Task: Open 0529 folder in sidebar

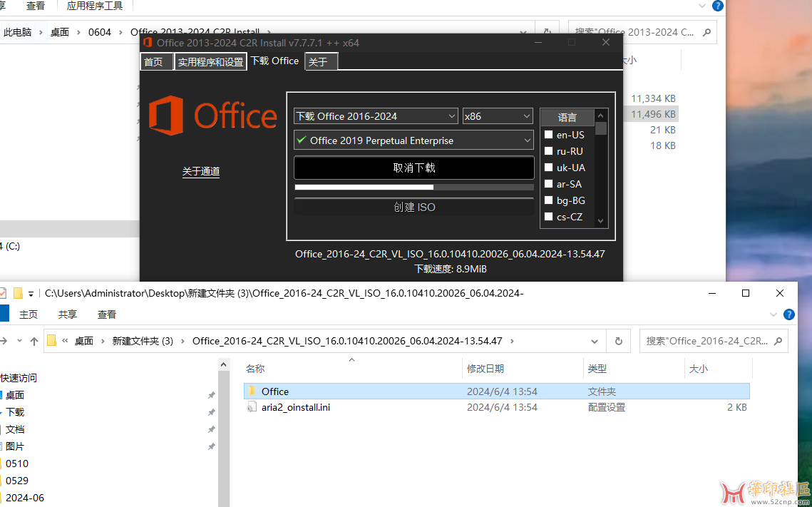Action: click(x=17, y=481)
